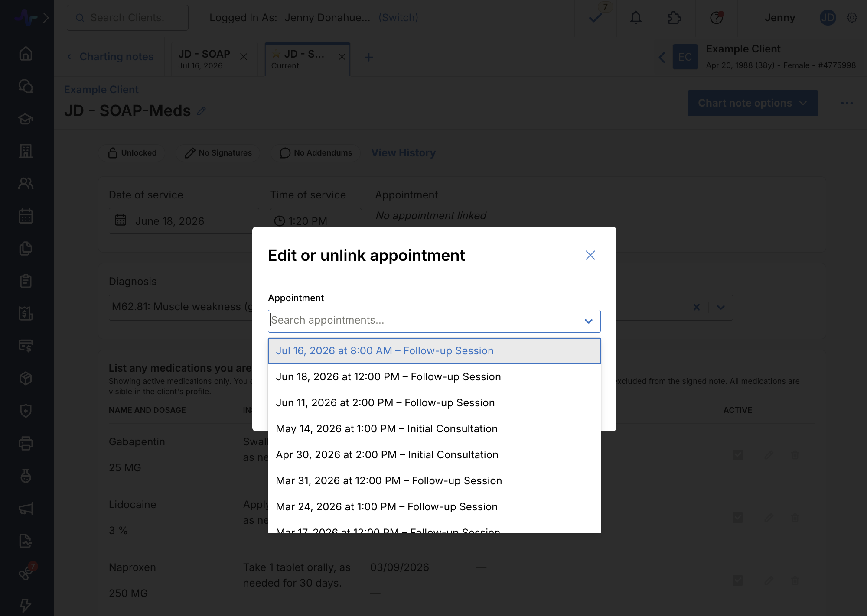
Task: Add a new chart tab with plus
Action: tap(369, 57)
